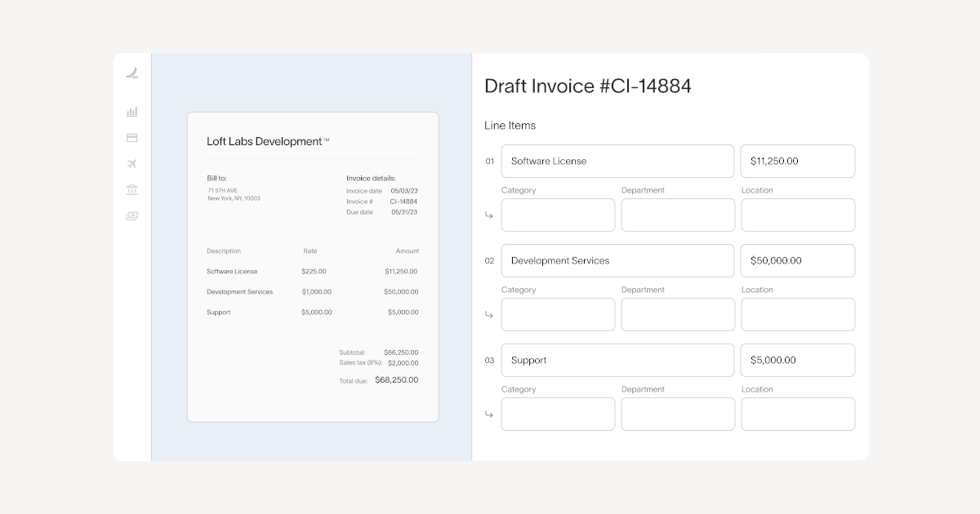Click sub-item arrow under Support line

489,414
